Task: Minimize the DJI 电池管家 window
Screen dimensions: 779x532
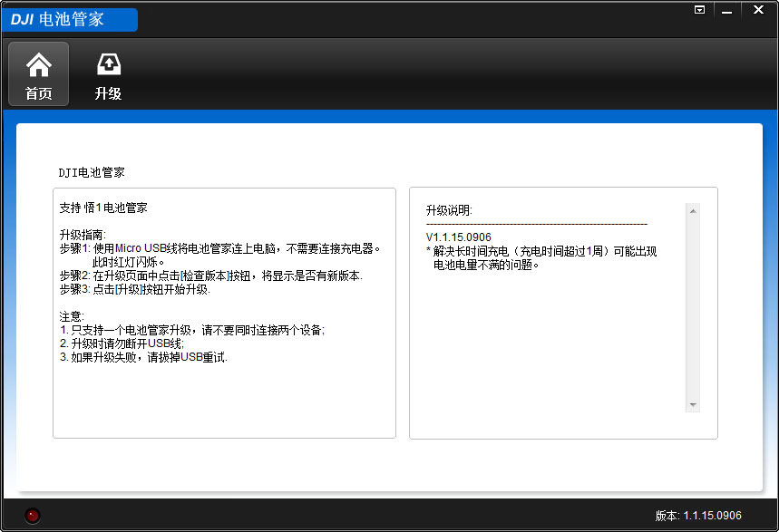Action: 726,10
